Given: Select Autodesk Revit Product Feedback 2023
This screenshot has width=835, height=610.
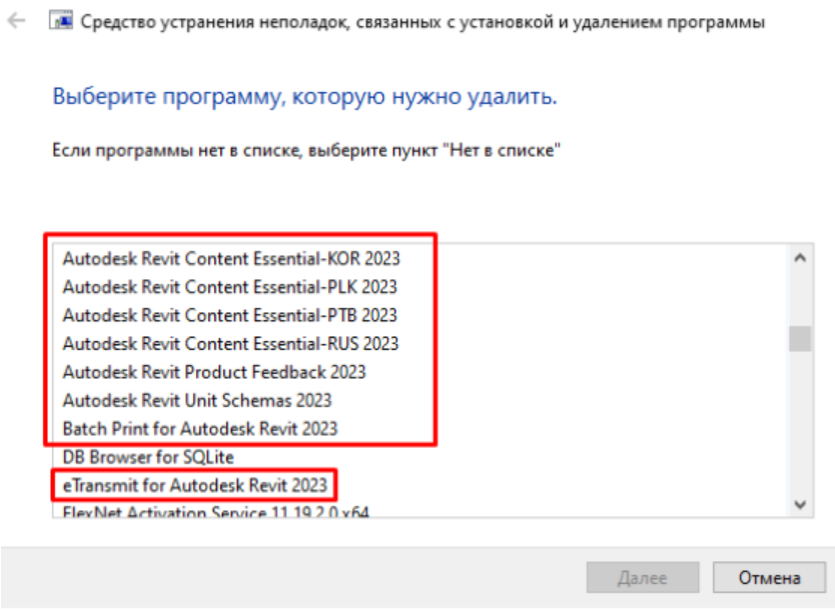Looking at the screenshot, I should coord(214,371).
